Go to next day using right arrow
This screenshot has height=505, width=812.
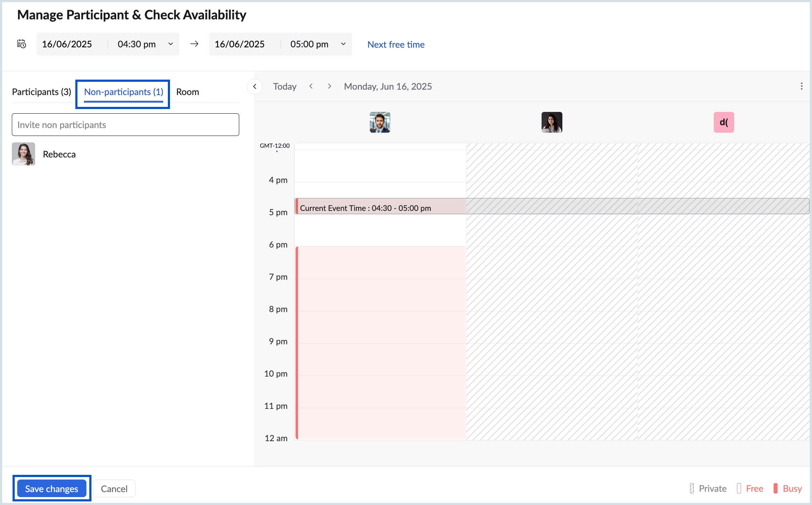(x=329, y=86)
